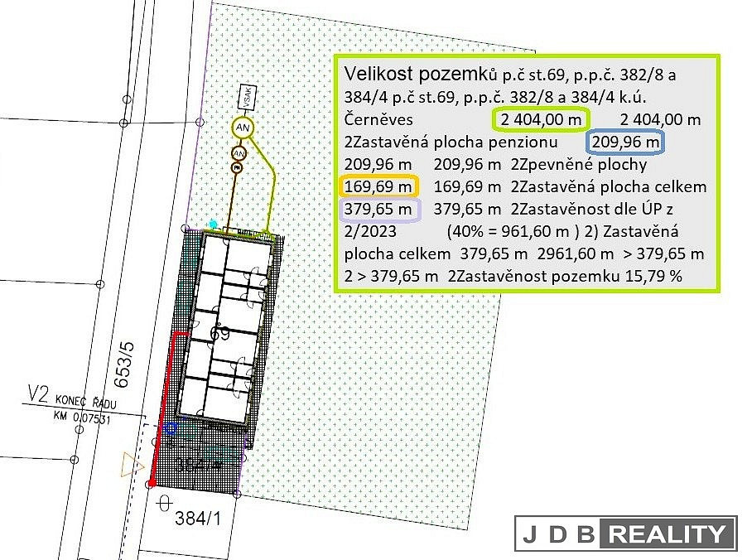
Task: Click the large yellow AN circle symbol
Action: coord(242,129)
